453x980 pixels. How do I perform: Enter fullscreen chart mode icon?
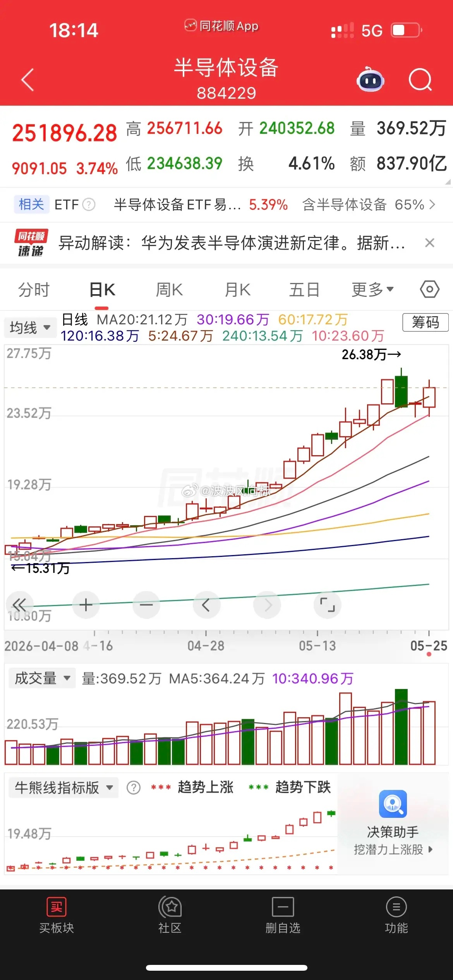pos(327,605)
